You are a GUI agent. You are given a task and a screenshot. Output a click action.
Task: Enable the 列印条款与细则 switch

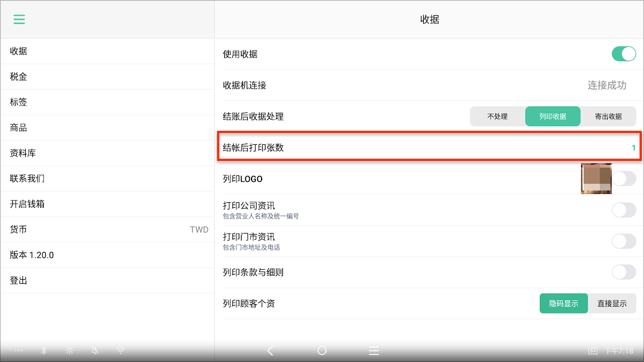point(624,272)
